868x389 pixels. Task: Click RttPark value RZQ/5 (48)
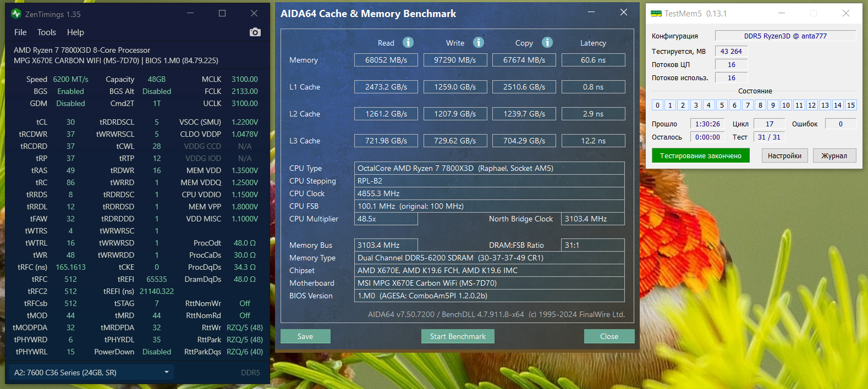[x=245, y=340]
